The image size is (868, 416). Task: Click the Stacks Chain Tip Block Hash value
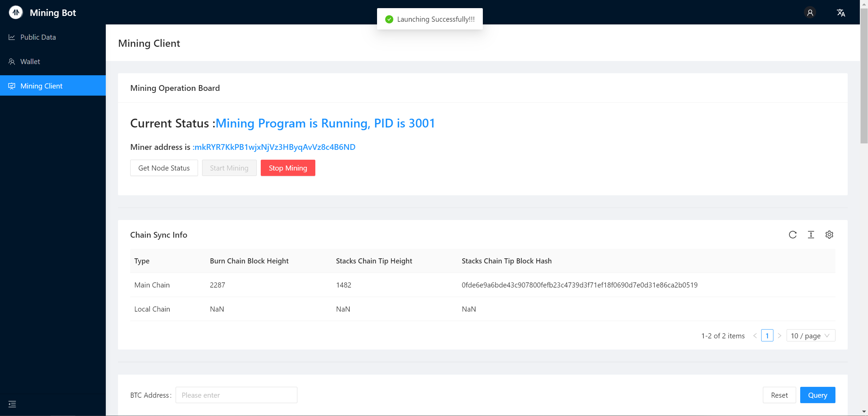click(x=579, y=285)
